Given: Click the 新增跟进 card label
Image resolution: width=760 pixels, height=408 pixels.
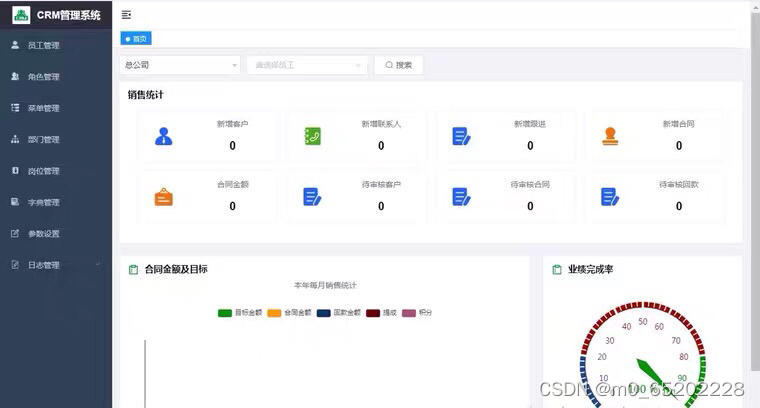Looking at the screenshot, I should click(530, 124).
